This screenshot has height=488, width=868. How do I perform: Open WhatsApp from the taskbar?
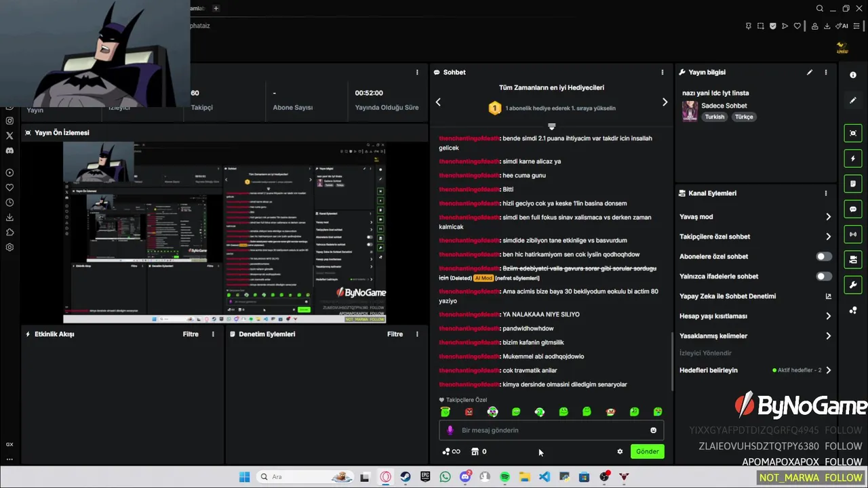point(445,477)
